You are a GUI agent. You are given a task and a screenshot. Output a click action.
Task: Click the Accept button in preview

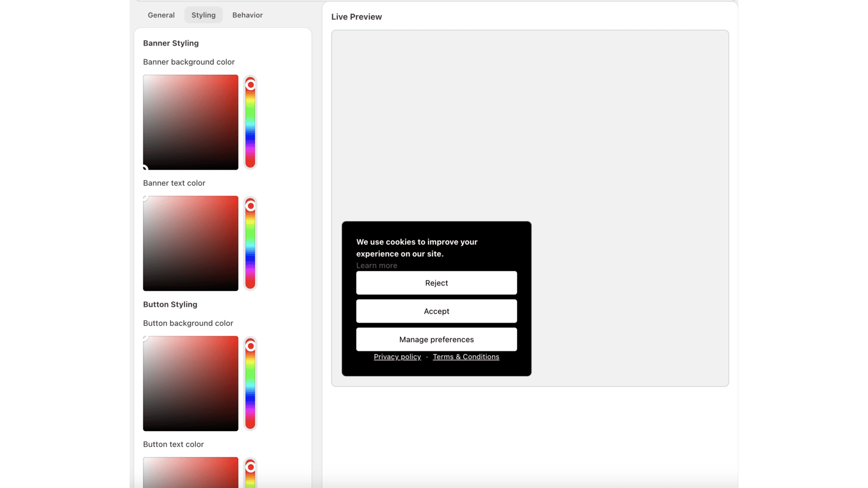(x=436, y=311)
